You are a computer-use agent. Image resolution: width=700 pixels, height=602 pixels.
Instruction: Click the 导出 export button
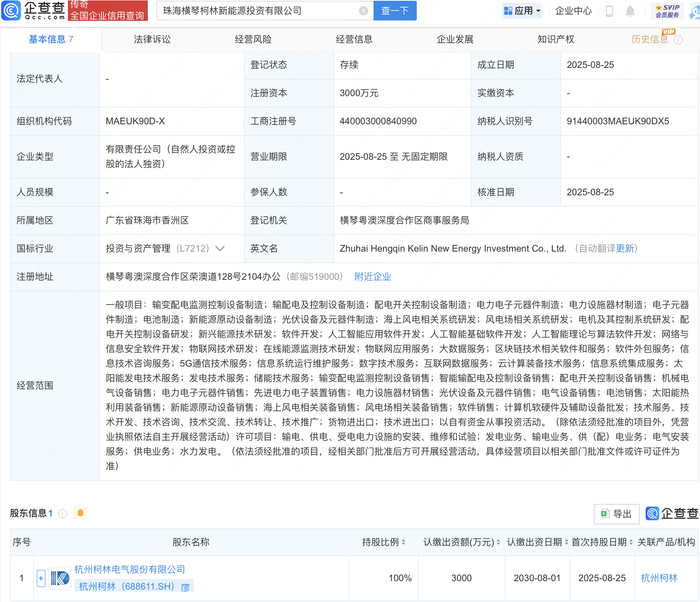pos(617,514)
